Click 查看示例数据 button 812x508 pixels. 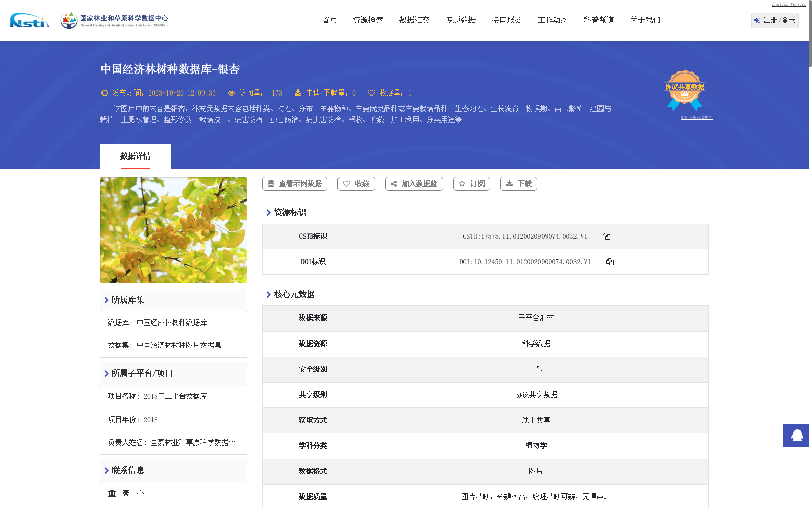[295, 184]
